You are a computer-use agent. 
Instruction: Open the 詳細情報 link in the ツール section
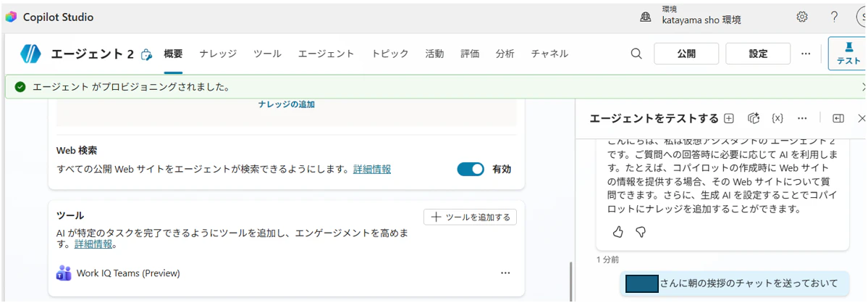[x=93, y=244]
